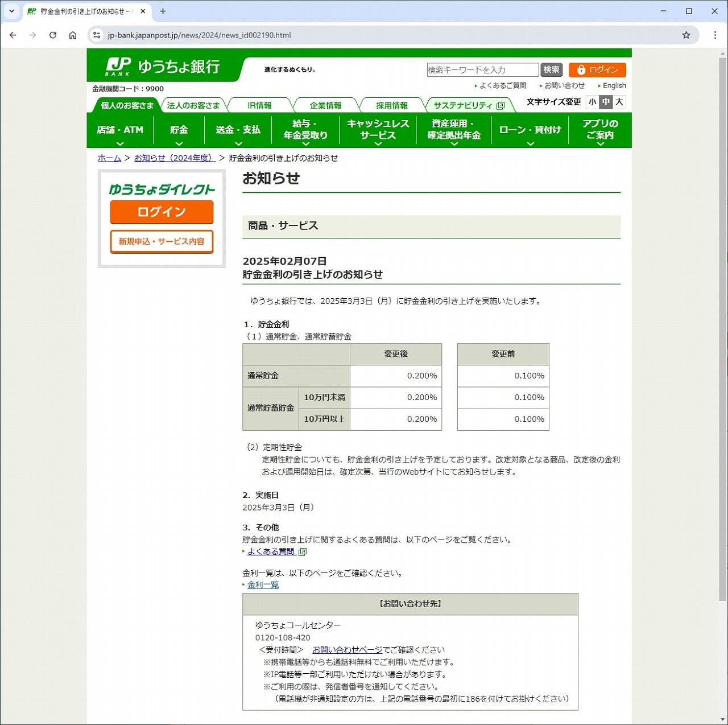Select the 個人のお客さま tab
Image resolution: width=728 pixels, height=725 pixels.
(127, 105)
